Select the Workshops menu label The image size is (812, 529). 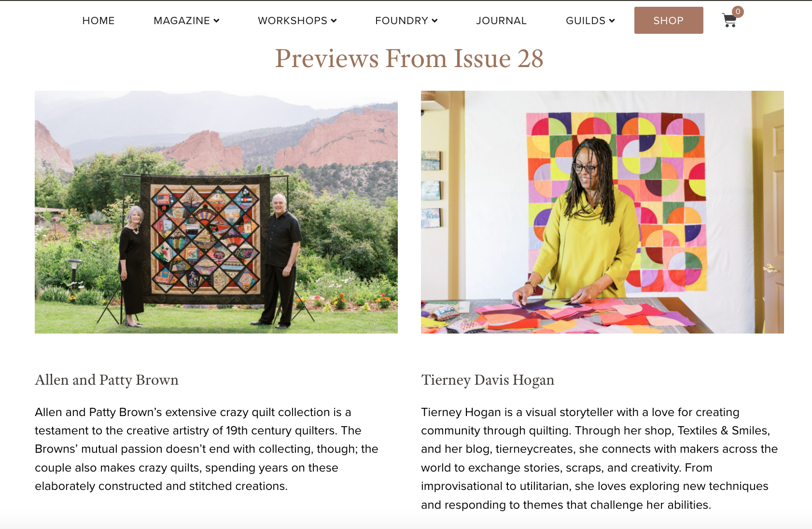click(x=293, y=21)
